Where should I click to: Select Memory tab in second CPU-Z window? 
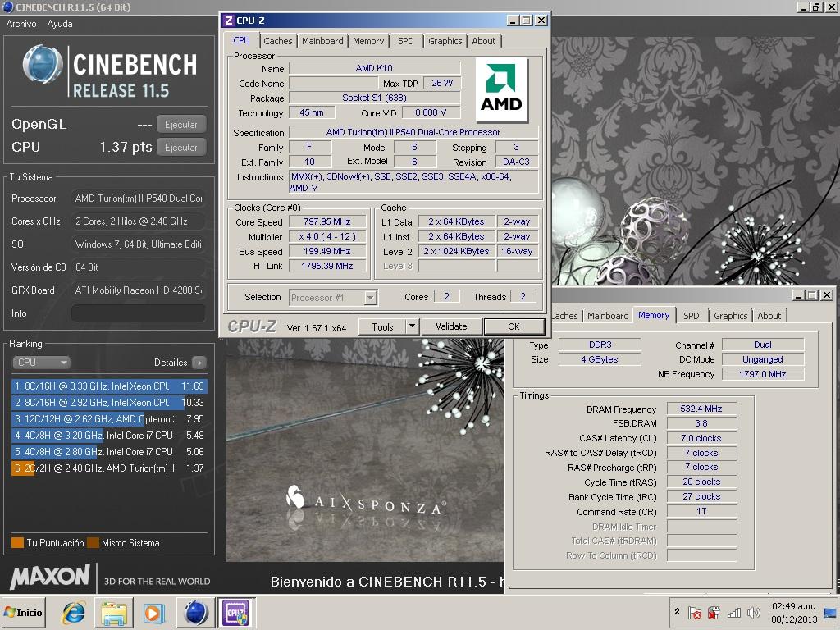coord(654,315)
